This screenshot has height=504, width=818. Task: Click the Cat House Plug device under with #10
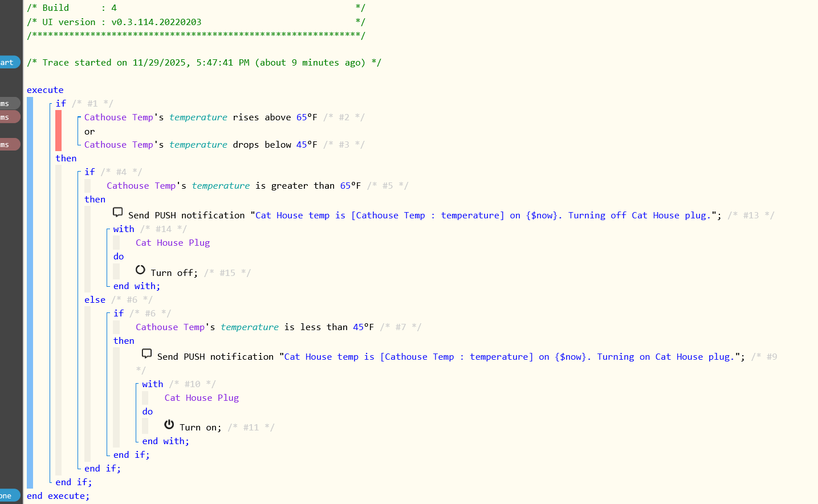coord(201,398)
